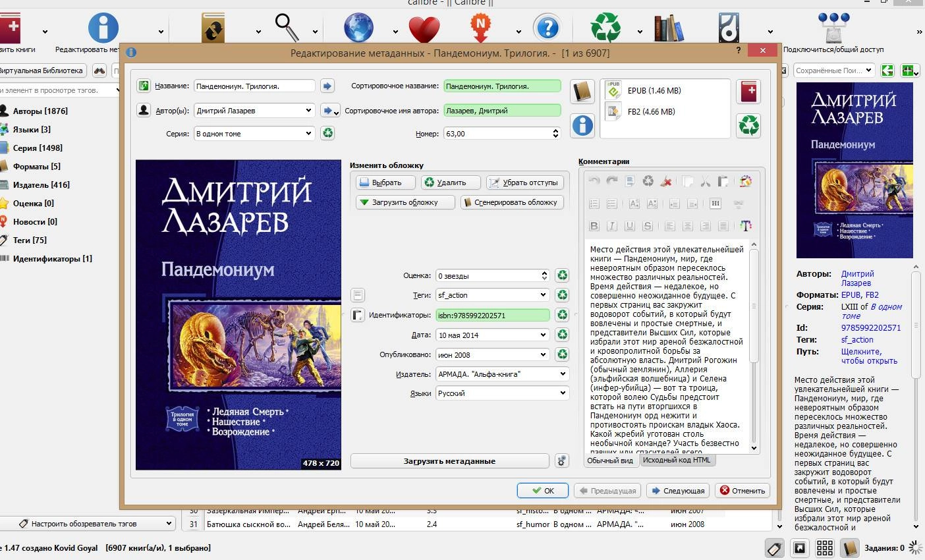Open the Теги dropdown list
Viewport: 925px width, 560px height.
pos(543,295)
